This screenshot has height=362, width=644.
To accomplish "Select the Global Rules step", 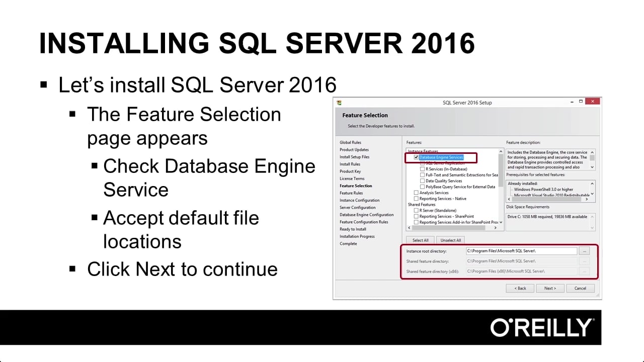I will (x=350, y=142).
